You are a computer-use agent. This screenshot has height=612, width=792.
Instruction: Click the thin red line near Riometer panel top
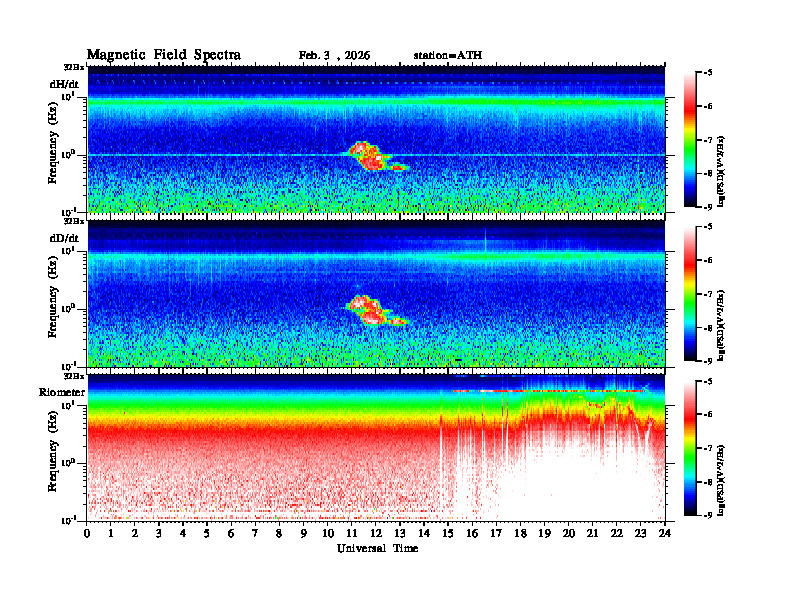[548, 391]
